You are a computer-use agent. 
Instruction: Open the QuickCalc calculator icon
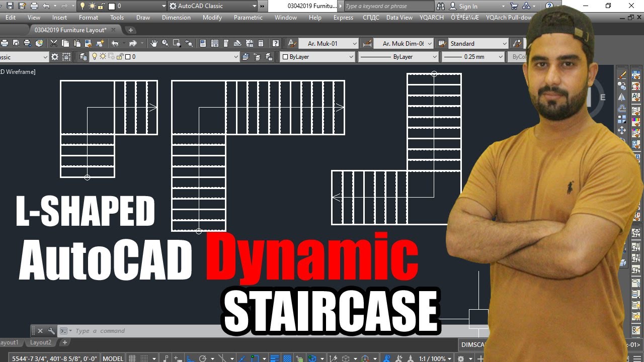point(261,44)
